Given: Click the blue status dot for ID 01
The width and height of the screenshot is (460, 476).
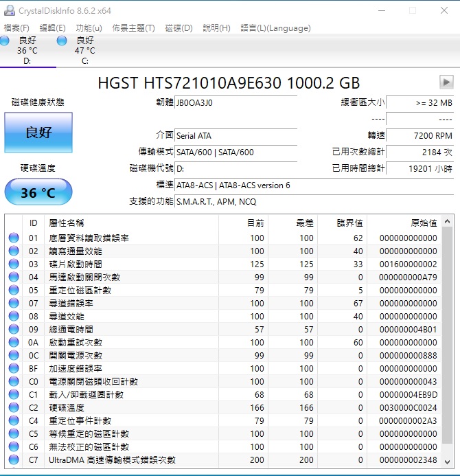Looking at the screenshot, I should point(14,238).
